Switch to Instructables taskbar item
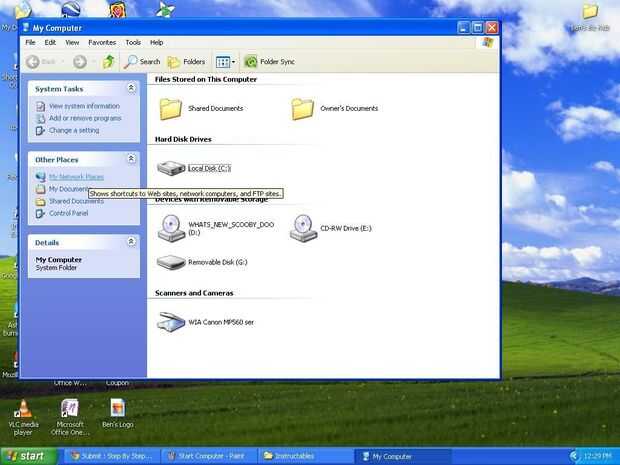 click(305, 456)
